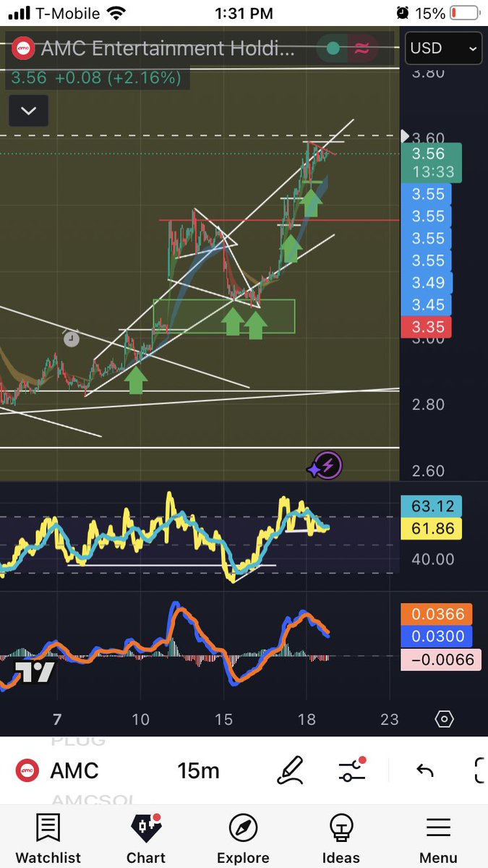Tap the 1:31 PM clock
Viewport: 488px width, 868px height.
244,13
